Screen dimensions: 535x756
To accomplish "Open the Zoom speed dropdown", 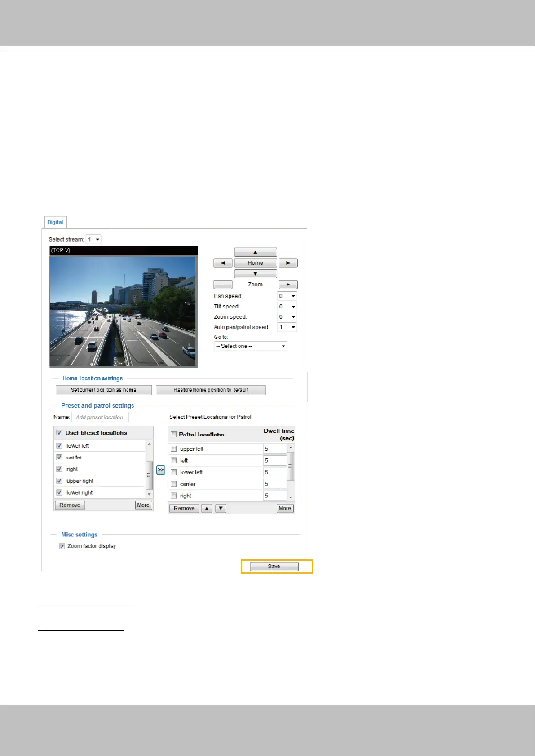I will 287,317.
